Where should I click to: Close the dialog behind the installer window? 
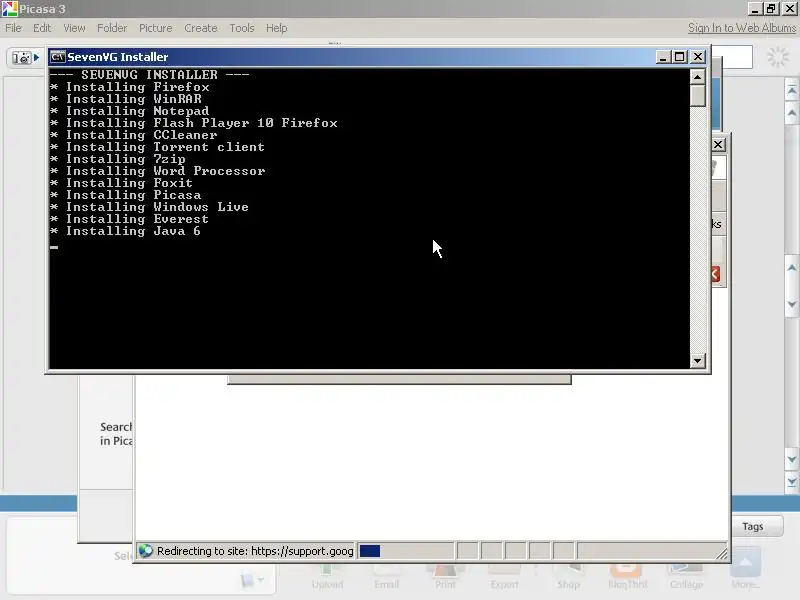(718, 144)
